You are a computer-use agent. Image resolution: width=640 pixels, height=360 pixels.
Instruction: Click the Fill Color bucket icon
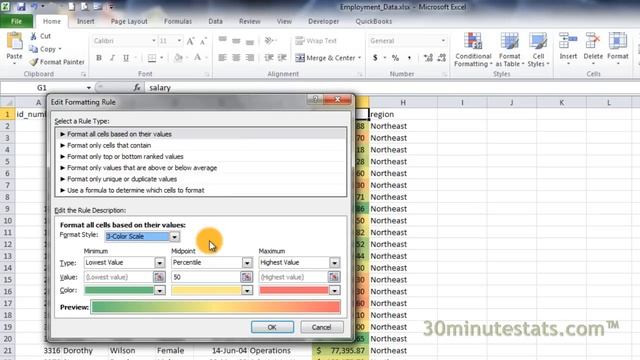178,58
